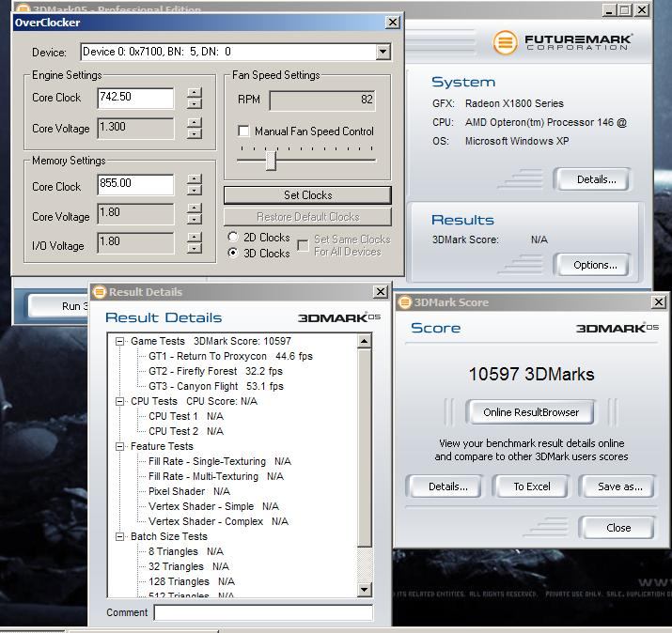Click the Result Details scrollbar up arrow

[x=365, y=341]
